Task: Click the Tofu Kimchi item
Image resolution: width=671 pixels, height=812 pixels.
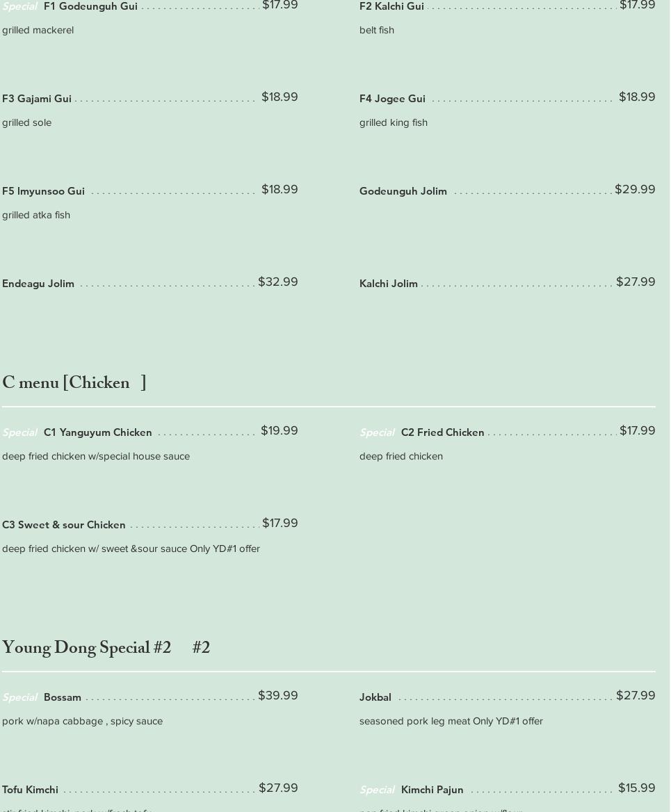Action: pyautogui.click(x=31, y=790)
